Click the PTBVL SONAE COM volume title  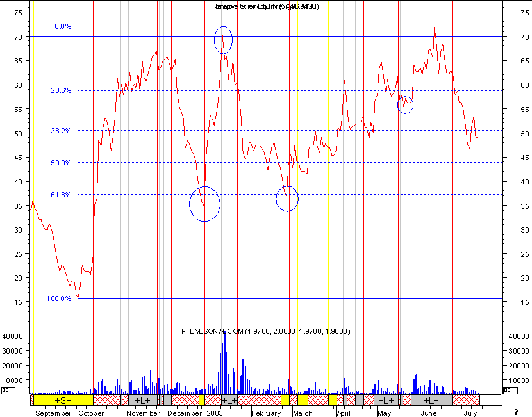(265, 331)
